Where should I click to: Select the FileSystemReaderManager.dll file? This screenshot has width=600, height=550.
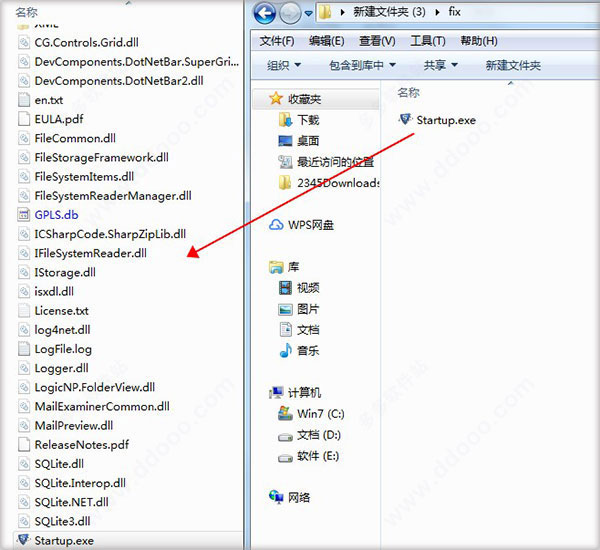tap(104, 196)
